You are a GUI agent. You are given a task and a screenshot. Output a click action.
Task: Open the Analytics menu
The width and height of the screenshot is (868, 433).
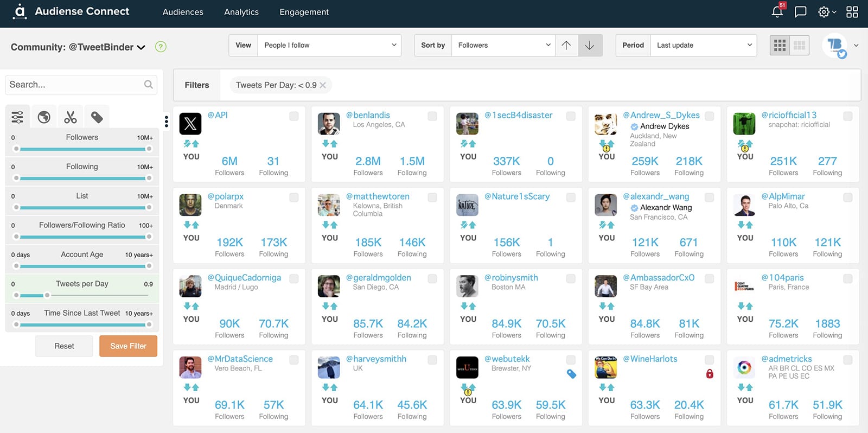tap(241, 12)
